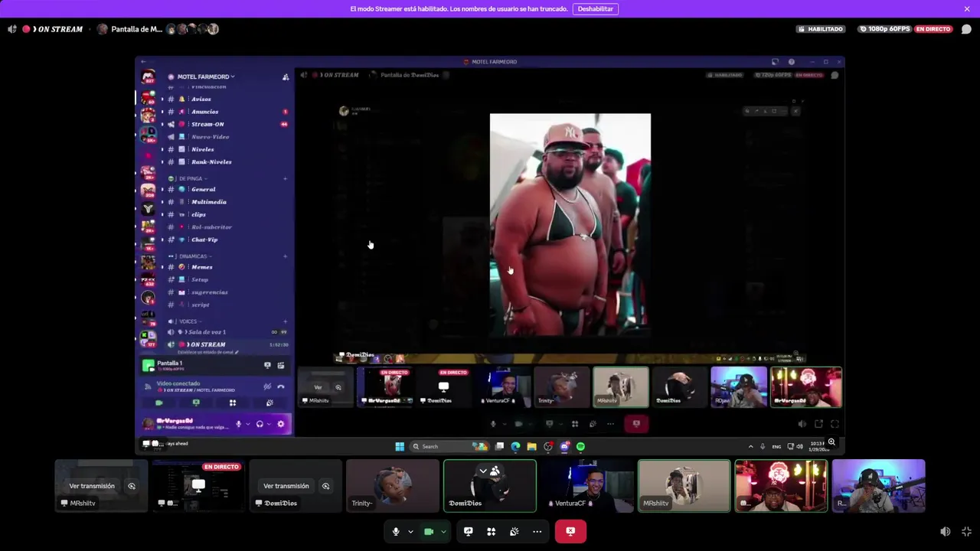Image resolution: width=980 pixels, height=551 pixels.
Task: Pop out MRshiitv stream with the magnifier icon
Action: (x=132, y=486)
